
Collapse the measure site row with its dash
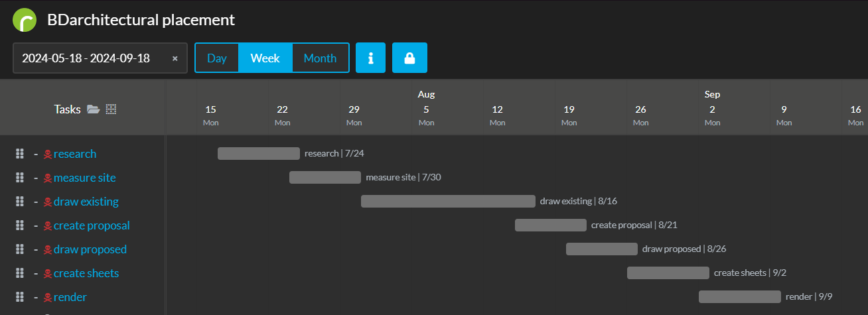pos(36,178)
